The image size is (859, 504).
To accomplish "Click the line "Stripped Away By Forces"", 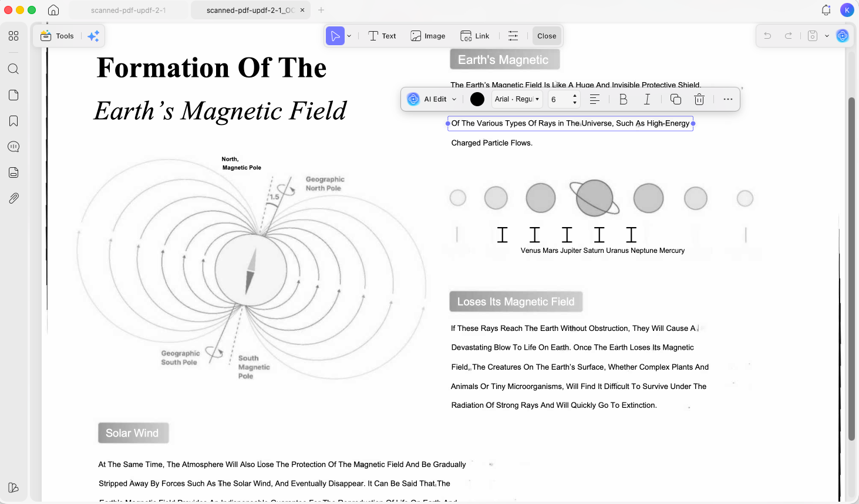I will (x=275, y=484).
